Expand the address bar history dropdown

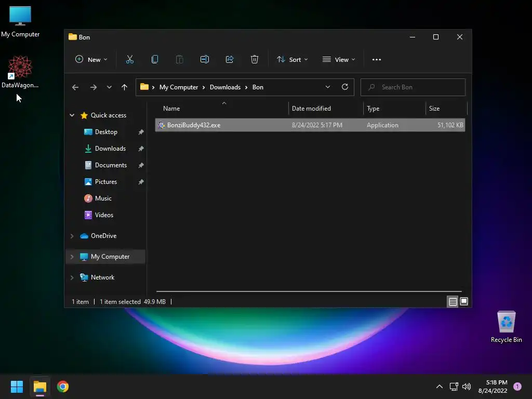click(327, 87)
